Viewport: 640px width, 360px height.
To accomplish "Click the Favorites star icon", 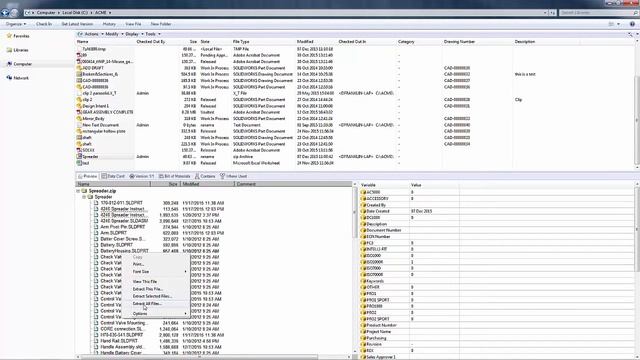I will click(x=9, y=36).
